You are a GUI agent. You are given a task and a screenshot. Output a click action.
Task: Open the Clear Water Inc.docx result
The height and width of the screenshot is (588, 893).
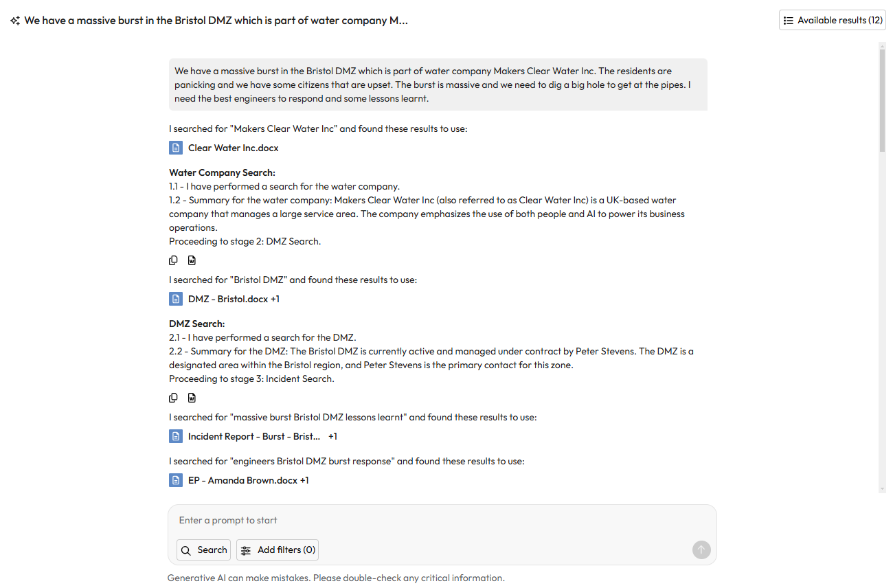[233, 148]
